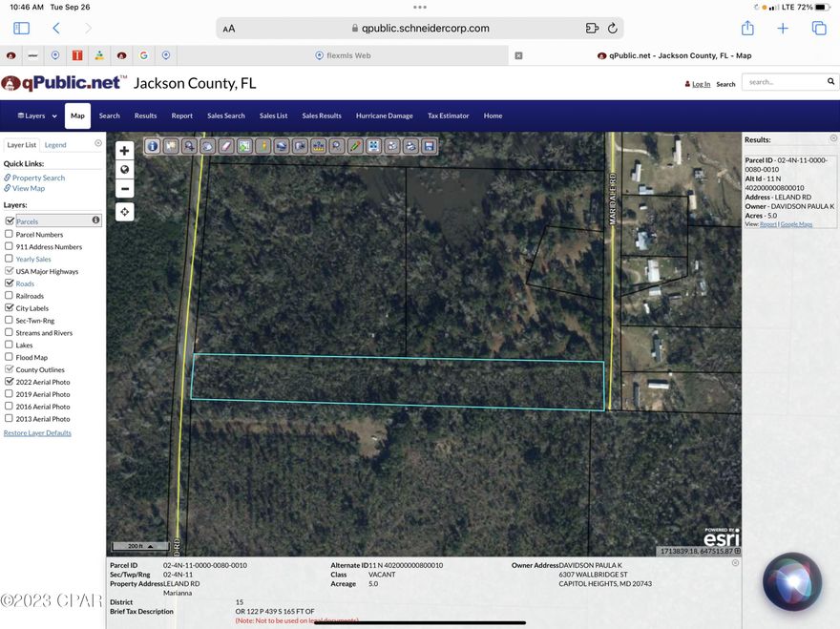Viewport: 840px width, 629px height.
Task: Collapse the Results panel using its corner toggle
Action: tap(831, 137)
